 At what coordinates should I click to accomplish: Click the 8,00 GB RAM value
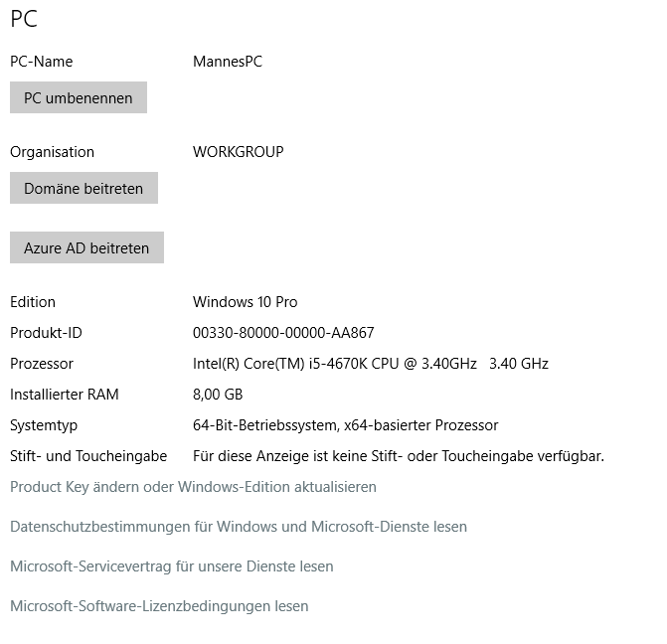(x=218, y=395)
